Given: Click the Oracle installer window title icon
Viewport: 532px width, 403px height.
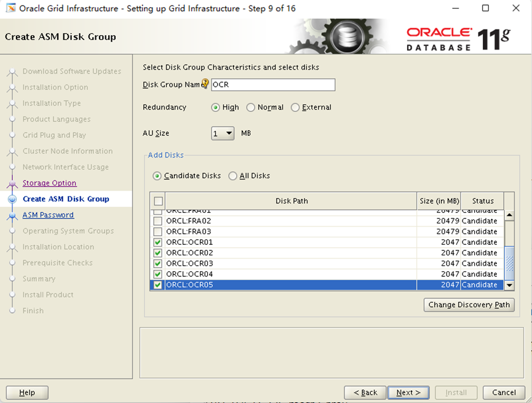Looking at the screenshot, I should click(11, 8).
